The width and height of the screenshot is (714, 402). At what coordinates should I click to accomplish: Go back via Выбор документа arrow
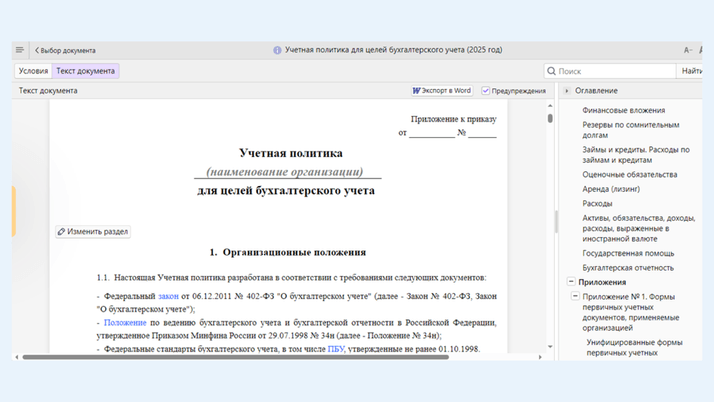(x=38, y=50)
